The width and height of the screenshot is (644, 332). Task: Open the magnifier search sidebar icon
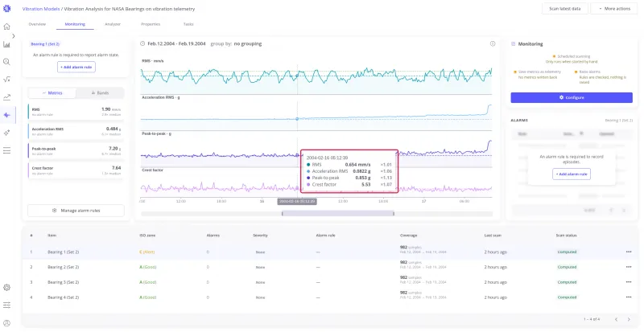pos(7,62)
